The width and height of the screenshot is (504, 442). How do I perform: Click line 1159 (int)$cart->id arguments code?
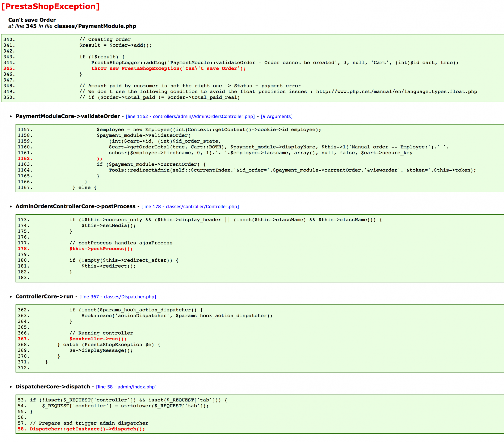click(x=165, y=141)
